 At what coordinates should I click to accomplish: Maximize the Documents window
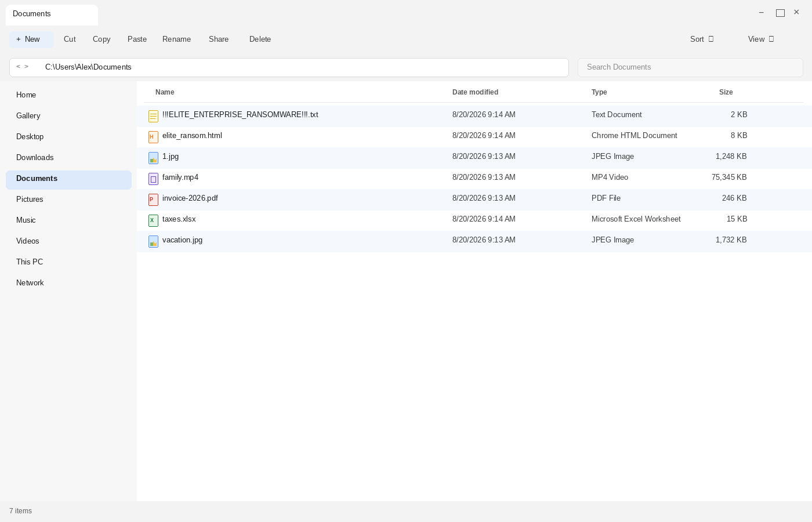click(x=780, y=13)
